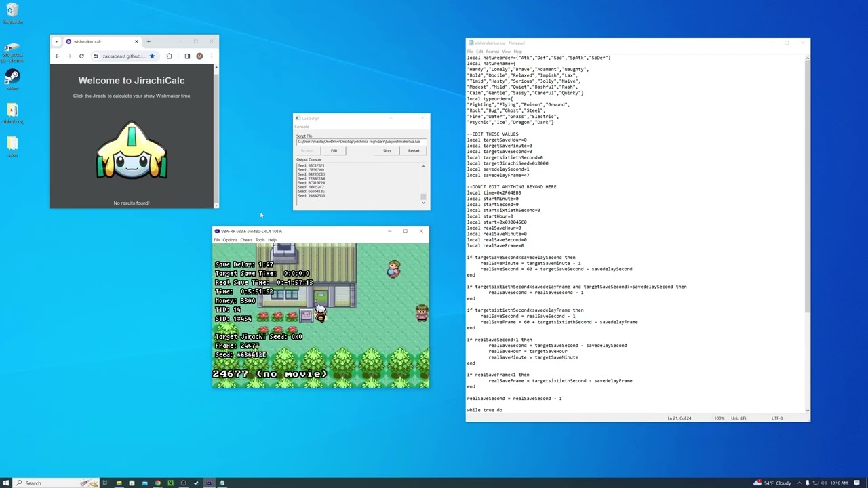Open weather widget showing 54°F Cloudy
This screenshot has height=488, width=868.
[x=772, y=483]
